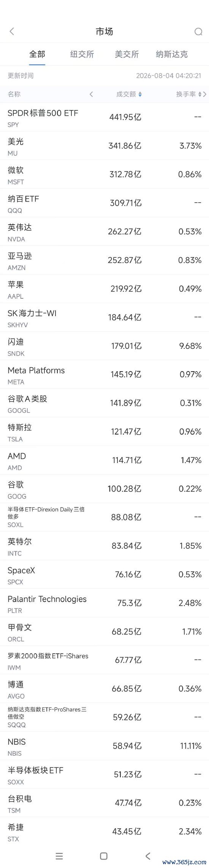Open 英伟达 NVDA stock row
The width and height of the screenshot is (209, 868).
click(x=104, y=232)
